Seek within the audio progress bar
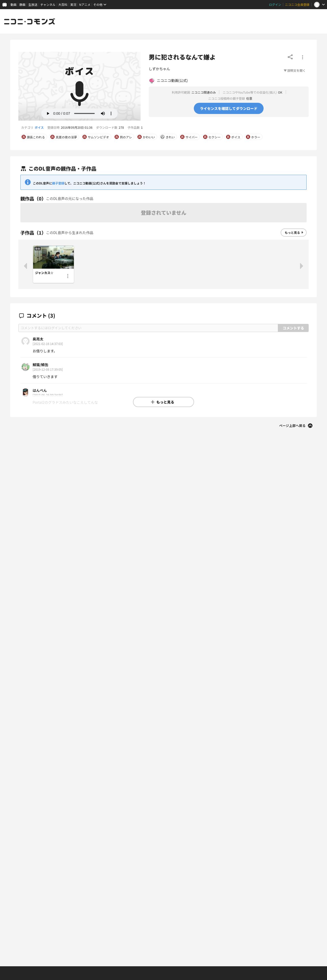The height and width of the screenshot is (980, 327). pos(85,113)
